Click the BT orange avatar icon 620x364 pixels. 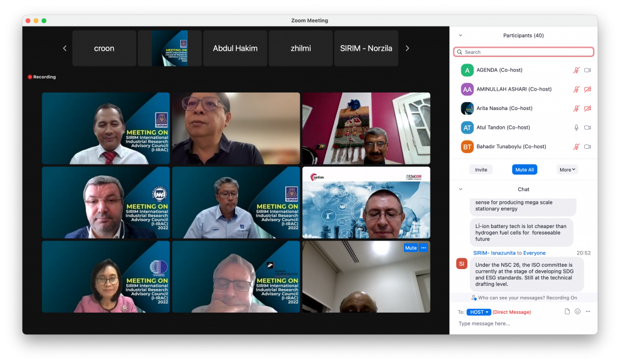467,146
